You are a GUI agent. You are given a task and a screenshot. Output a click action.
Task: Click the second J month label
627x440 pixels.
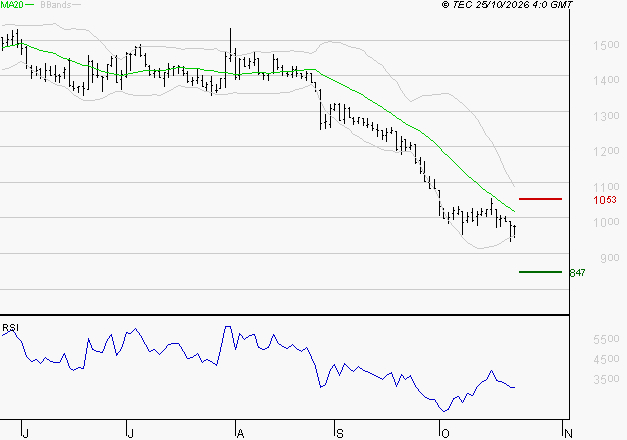130,433
